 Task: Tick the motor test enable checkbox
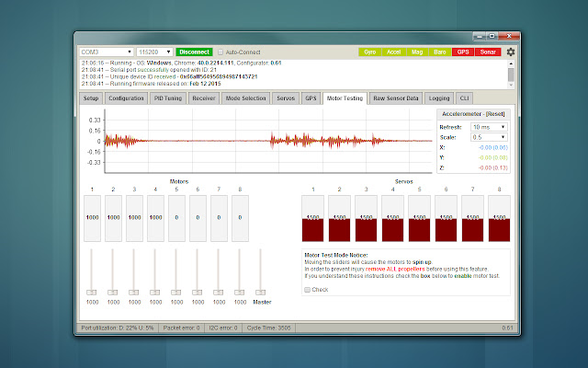click(307, 289)
